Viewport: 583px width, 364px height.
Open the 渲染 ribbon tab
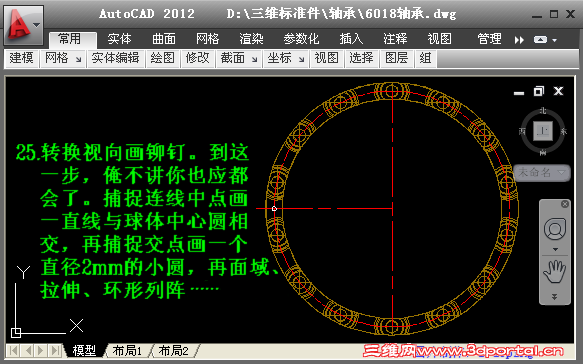[251, 39]
